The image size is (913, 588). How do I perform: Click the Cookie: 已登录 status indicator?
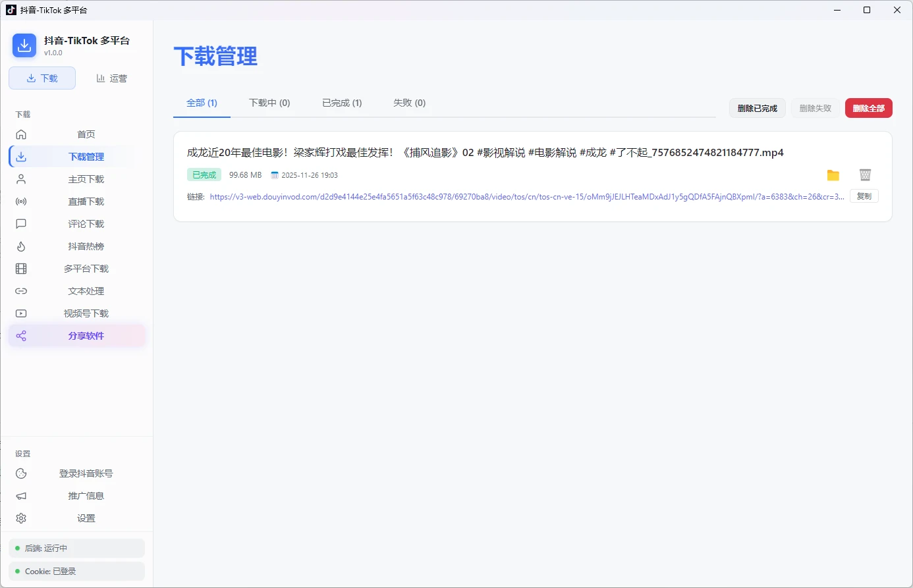(x=76, y=571)
